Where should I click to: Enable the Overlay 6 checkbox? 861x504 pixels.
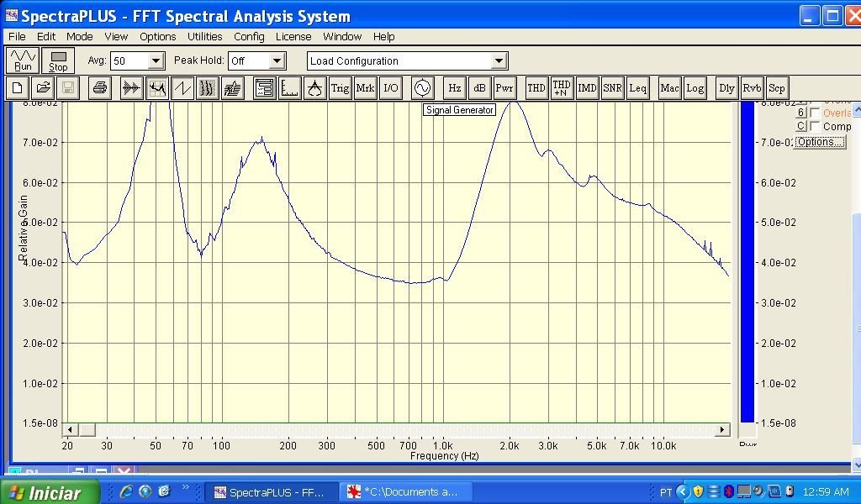[815, 113]
